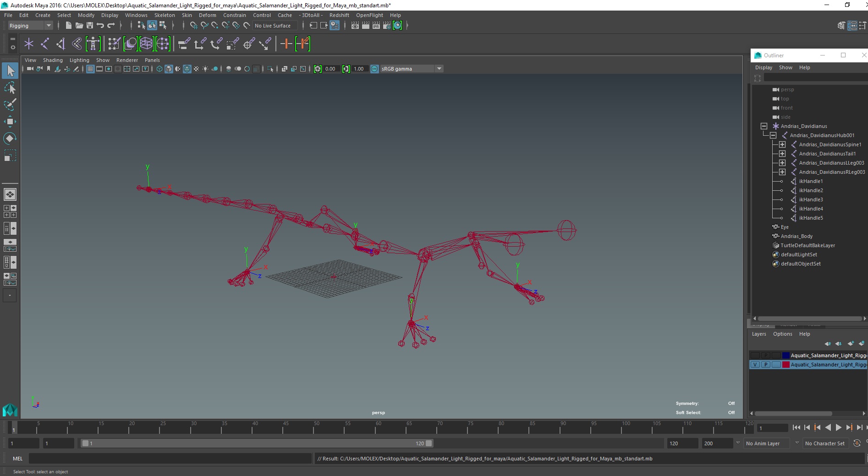Collapse Andrias_DavidianusHub001 node

tap(773, 135)
